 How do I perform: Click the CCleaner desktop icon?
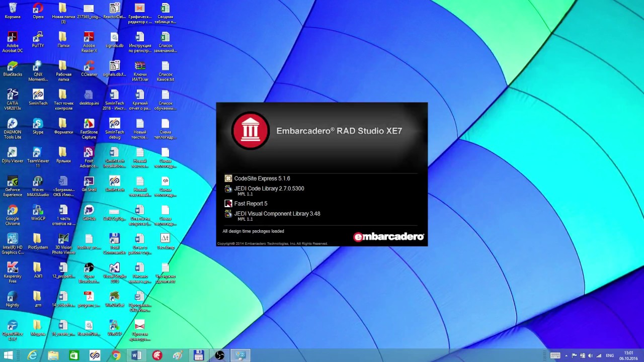(x=89, y=69)
